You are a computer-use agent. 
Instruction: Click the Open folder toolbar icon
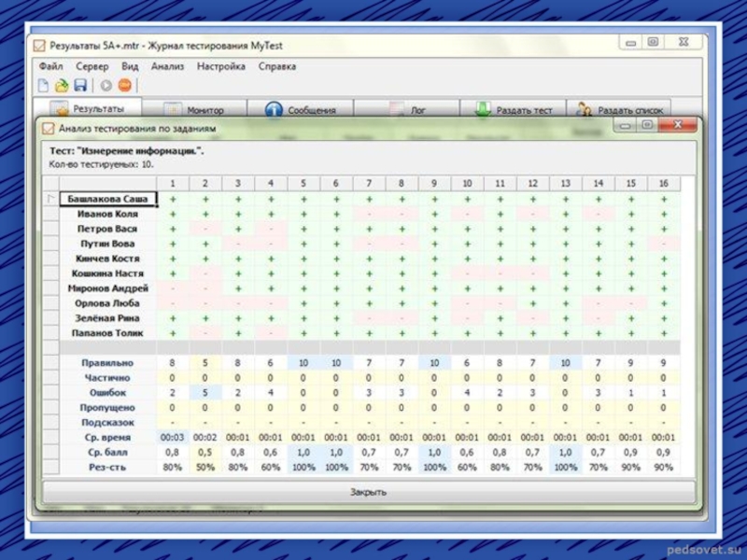[x=62, y=85]
